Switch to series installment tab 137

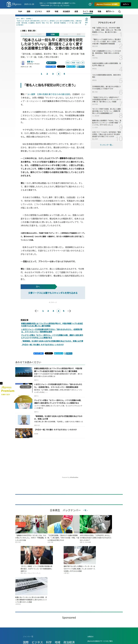[x=40, y=34]
